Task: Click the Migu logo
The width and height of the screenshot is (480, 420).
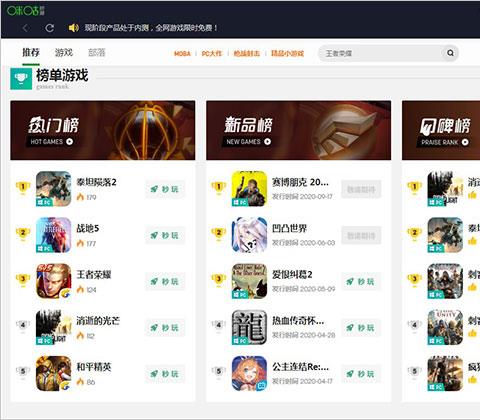Action: coord(26,10)
